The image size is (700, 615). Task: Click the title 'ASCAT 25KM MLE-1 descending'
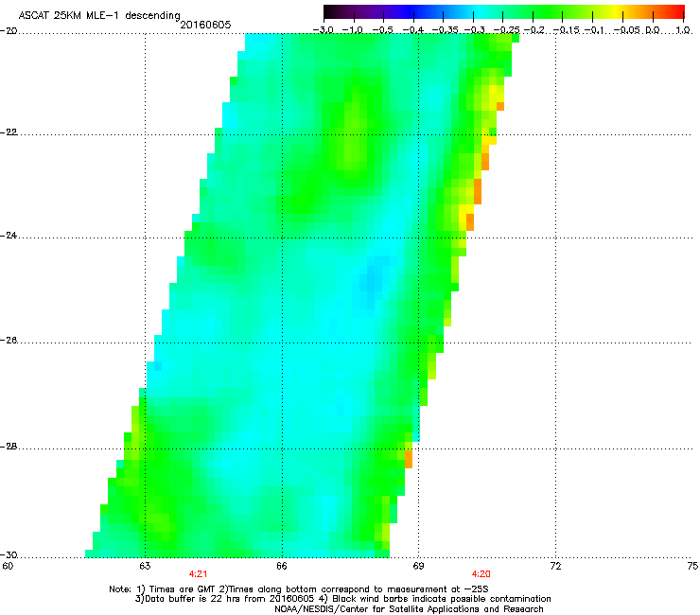tap(99, 16)
